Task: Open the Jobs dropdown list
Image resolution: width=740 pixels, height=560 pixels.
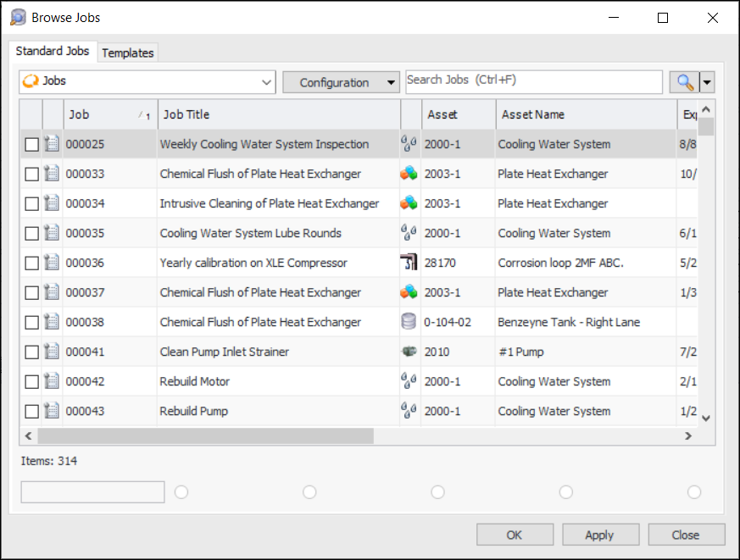Action: click(267, 82)
